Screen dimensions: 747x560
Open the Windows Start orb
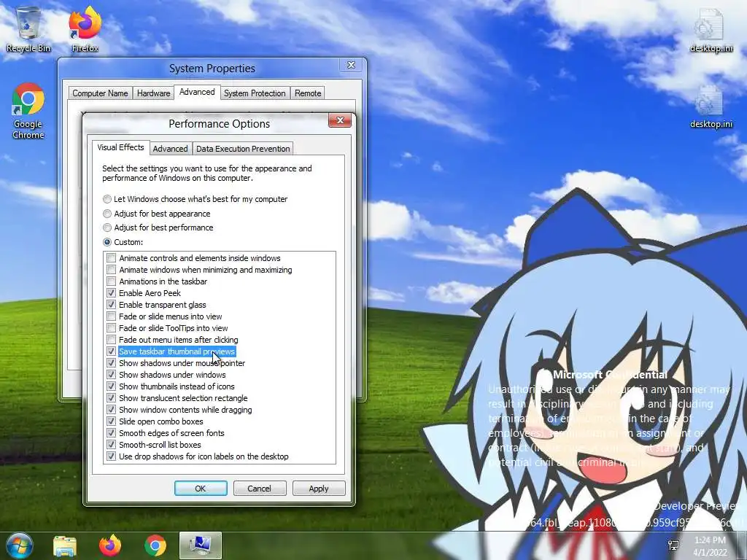(x=19, y=545)
